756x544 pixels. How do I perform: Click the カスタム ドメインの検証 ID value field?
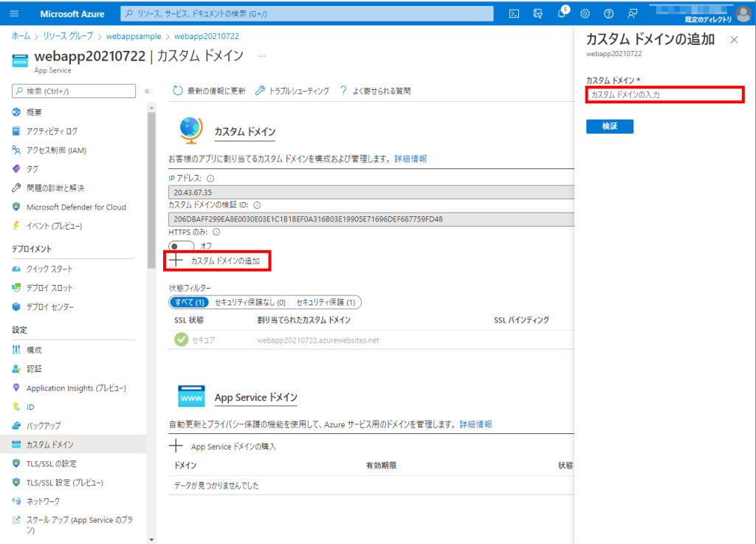[x=371, y=218]
